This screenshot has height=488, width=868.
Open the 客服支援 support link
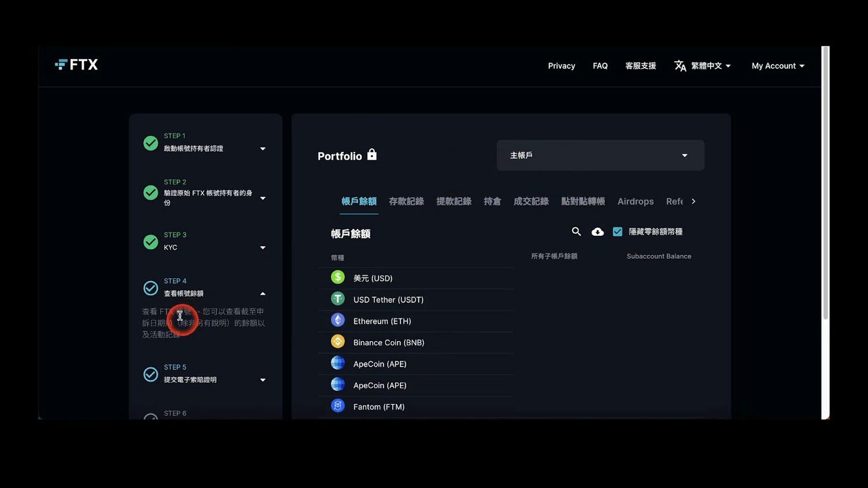coord(641,66)
